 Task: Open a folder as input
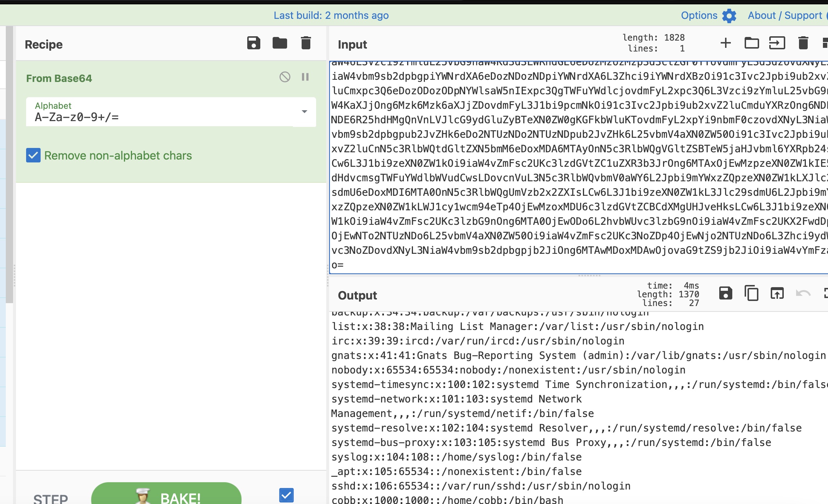[752, 43]
